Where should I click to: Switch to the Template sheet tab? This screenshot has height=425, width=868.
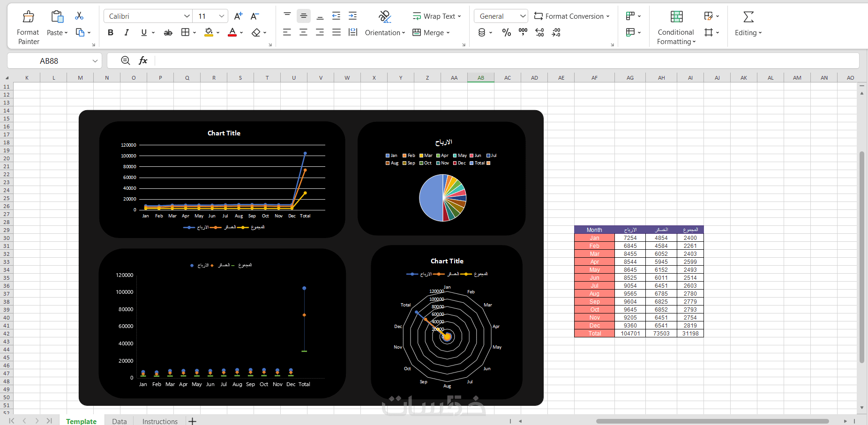pos(82,421)
